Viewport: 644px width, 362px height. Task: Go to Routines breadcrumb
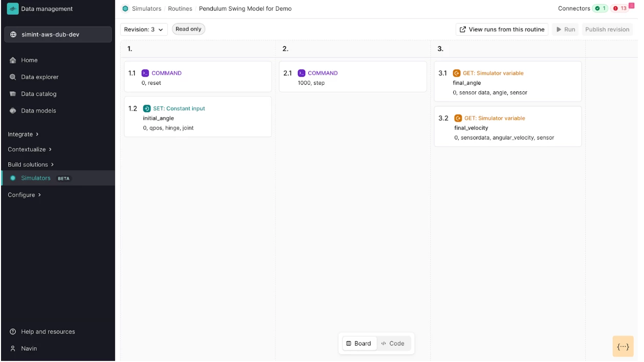click(180, 9)
